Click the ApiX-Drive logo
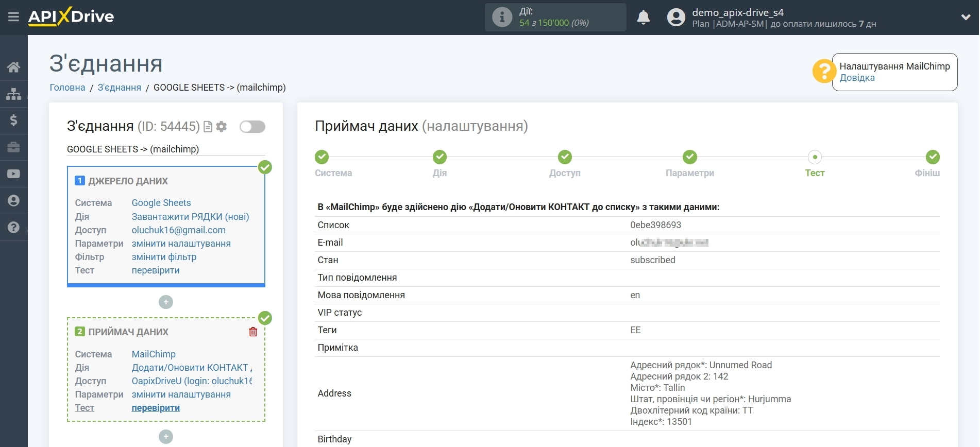 click(71, 16)
